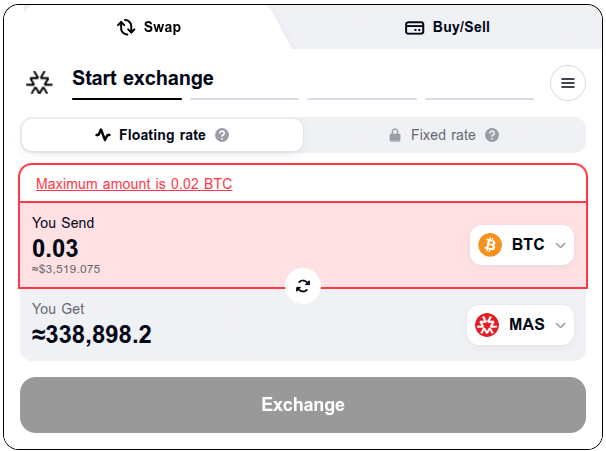Click the second step progress bar segment
Image resolution: width=606 pixels, height=451 pixels.
(x=244, y=99)
